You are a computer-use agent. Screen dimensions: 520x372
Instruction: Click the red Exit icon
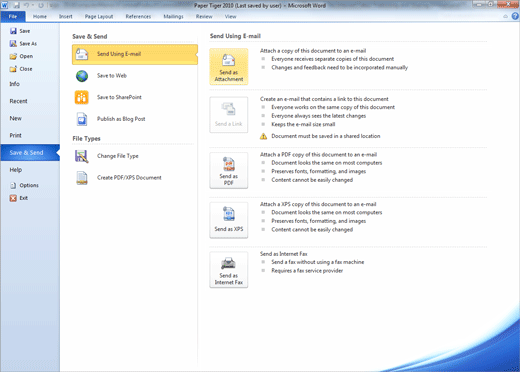tap(13, 198)
